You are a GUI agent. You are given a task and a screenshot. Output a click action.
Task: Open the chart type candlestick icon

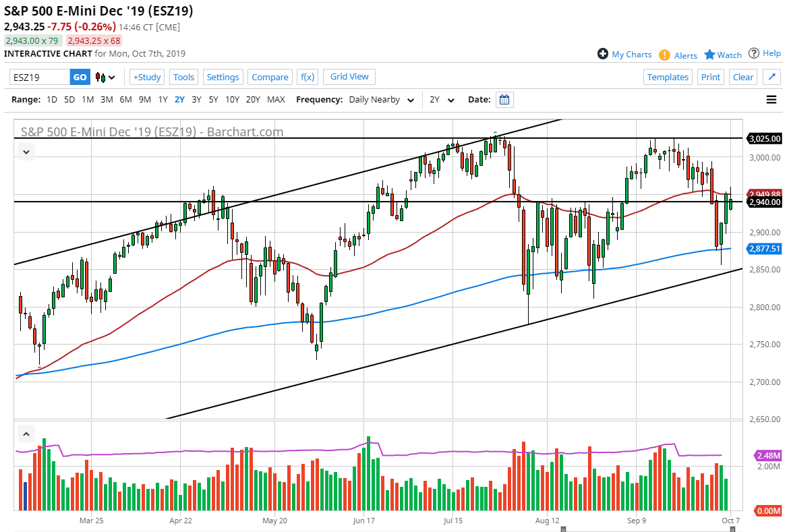point(100,77)
